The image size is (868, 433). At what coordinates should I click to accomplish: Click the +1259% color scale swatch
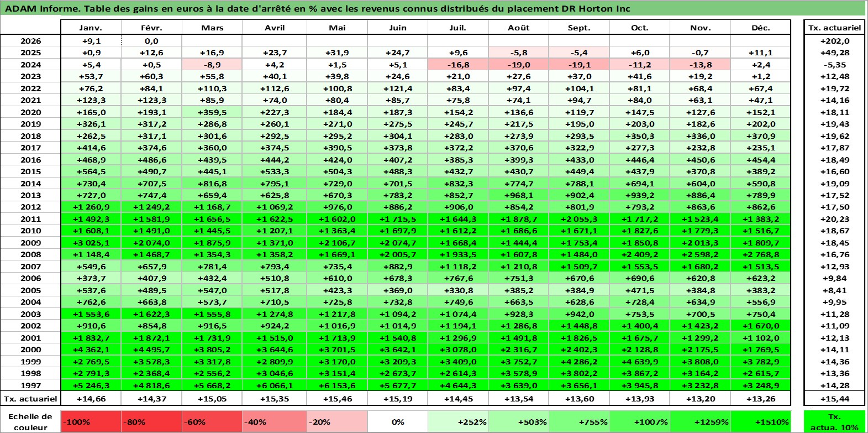click(x=701, y=421)
